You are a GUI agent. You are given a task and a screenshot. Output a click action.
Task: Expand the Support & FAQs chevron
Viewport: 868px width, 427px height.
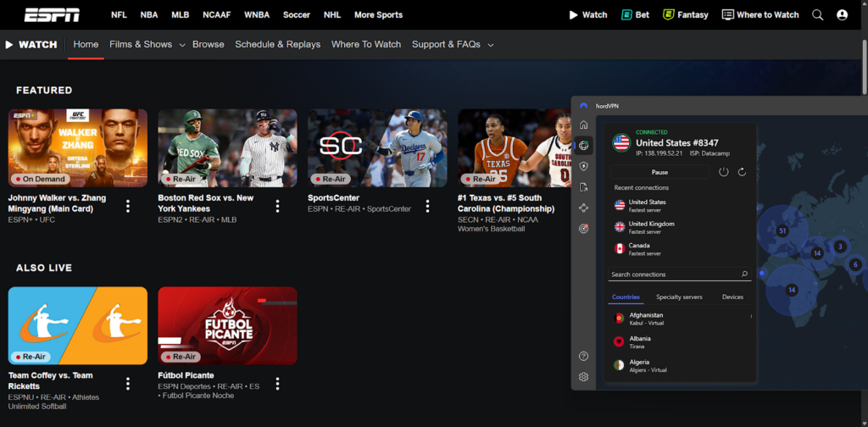point(491,46)
